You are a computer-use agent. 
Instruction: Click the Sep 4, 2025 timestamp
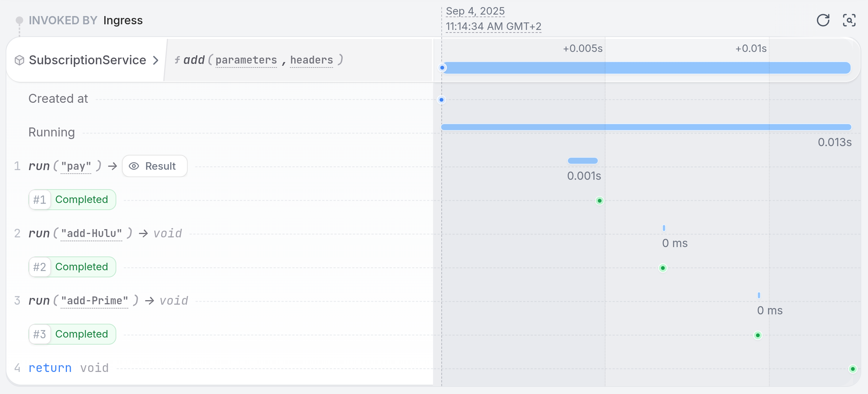(x=475, y=11)
